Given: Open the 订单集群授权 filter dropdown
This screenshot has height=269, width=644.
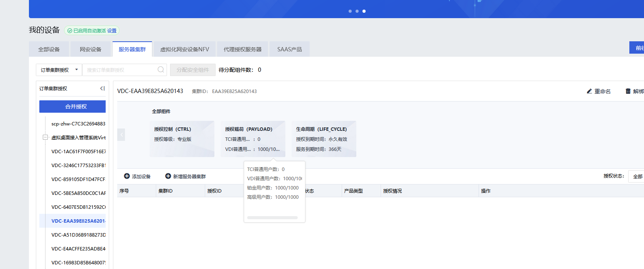Looking at the screenshot, I should pos(59,70).
